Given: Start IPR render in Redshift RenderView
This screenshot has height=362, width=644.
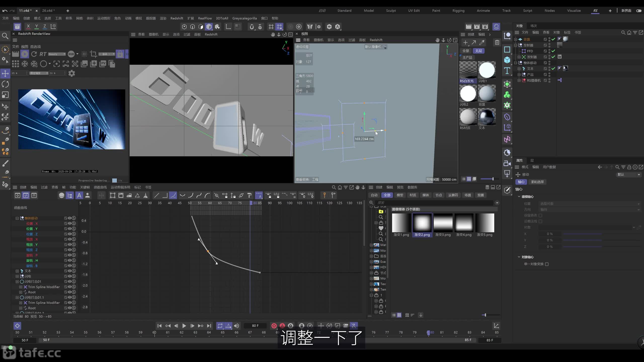Looking at the screenshot, I should (x=24, y=54).
